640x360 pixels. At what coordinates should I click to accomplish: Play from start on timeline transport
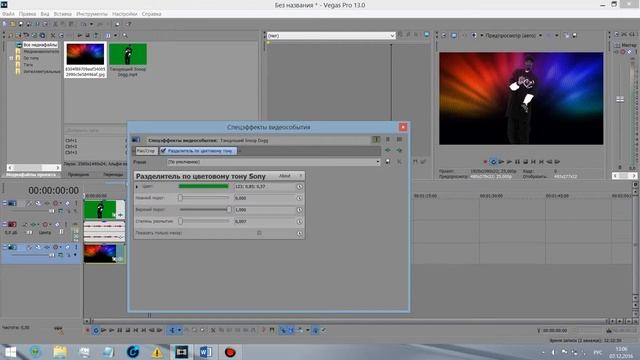(103, 330)
